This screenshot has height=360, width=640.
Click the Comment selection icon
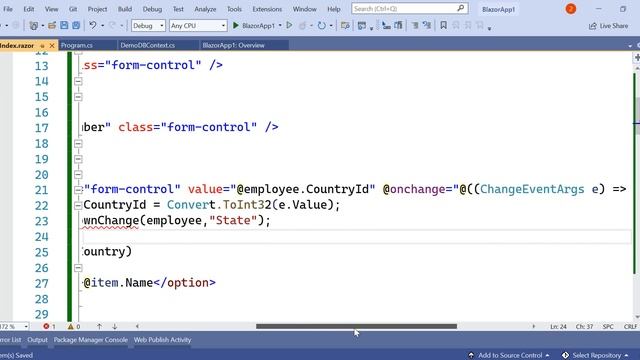click(x=415, y=25)
